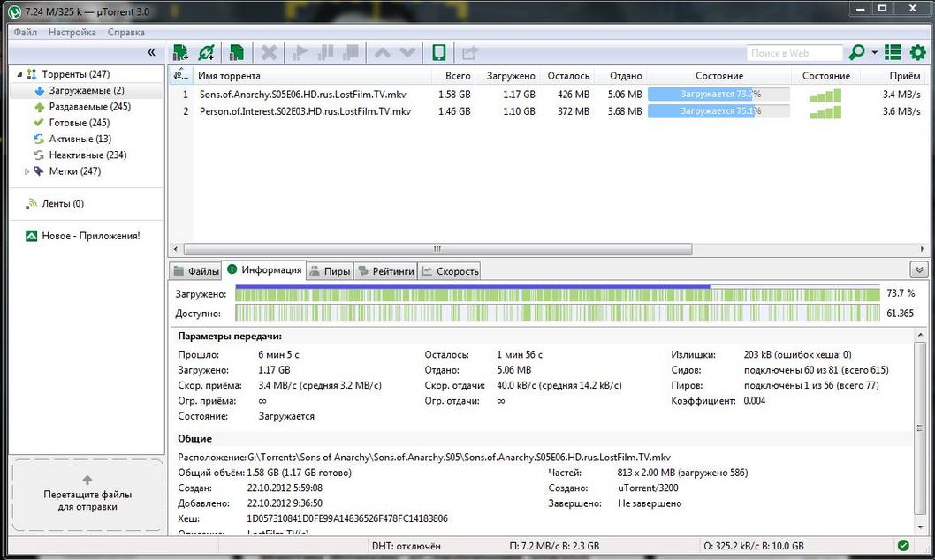This screenshot has height=560, width=935.
Task: Select Торренты (247) in the sidebar
Action: coord(76,74)
